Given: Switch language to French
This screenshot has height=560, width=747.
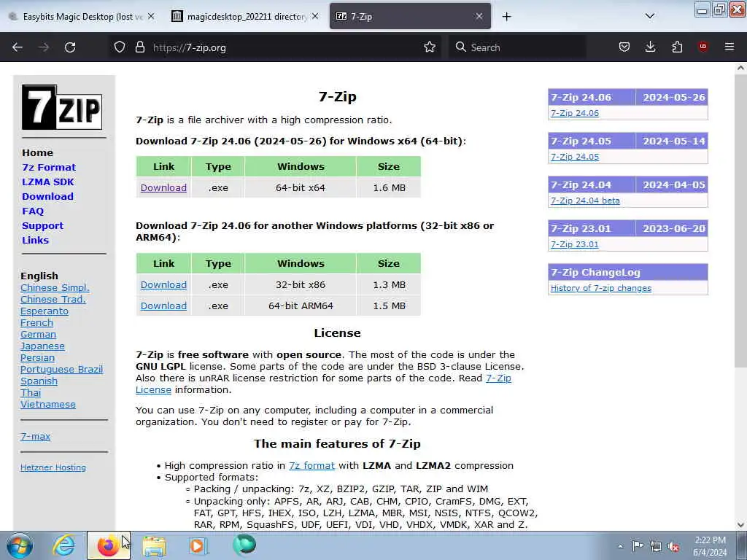Looking at the screenshot, I should [x=36, y=322].
